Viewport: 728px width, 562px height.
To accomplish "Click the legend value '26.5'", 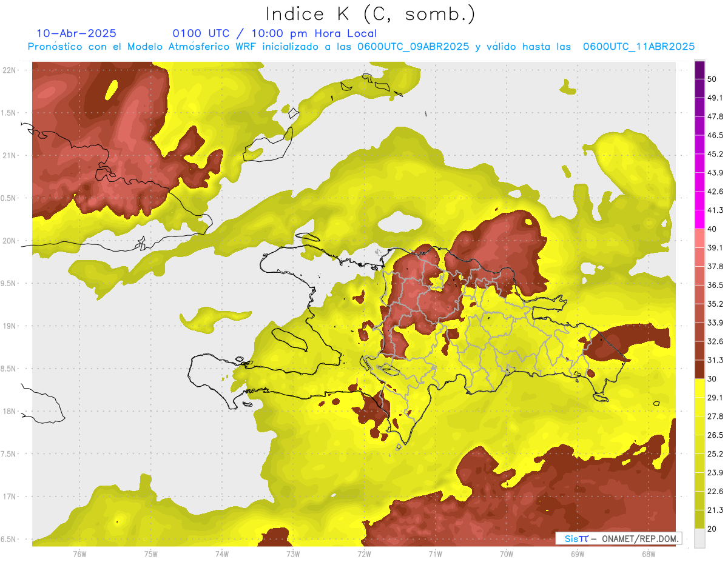I will pyautogui.click(x=715, y=435).
